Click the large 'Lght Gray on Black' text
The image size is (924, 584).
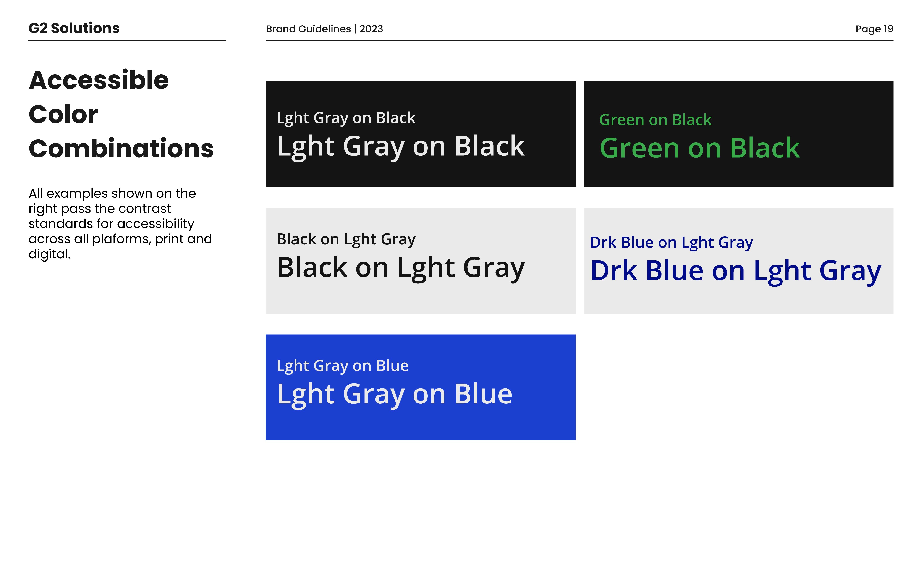(400, 146)
